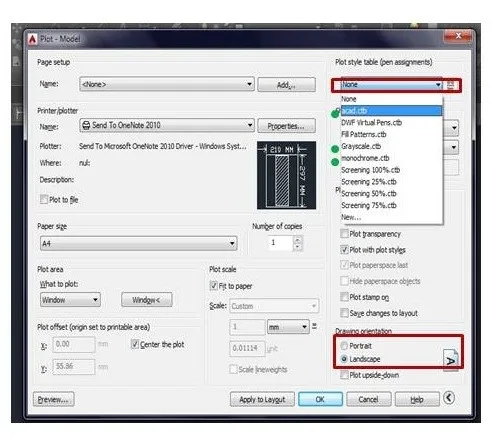Toggle Center the plot checkbox
Screen dimensions: 500x443
(135, 344)
